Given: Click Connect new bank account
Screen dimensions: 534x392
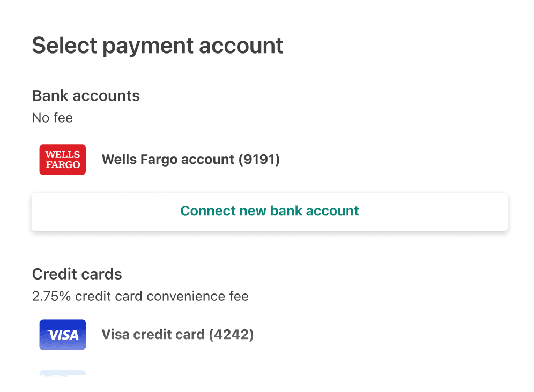Looking at the screenshot, I should click(269, 211).
